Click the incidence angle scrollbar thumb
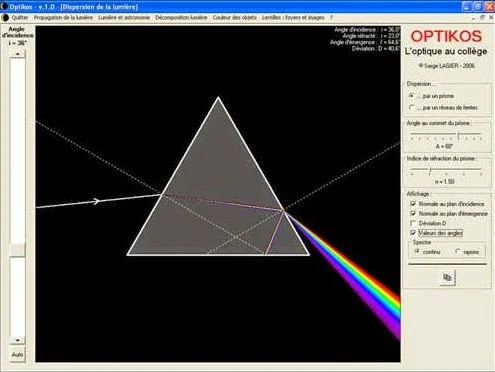 [x=17, y=249]
